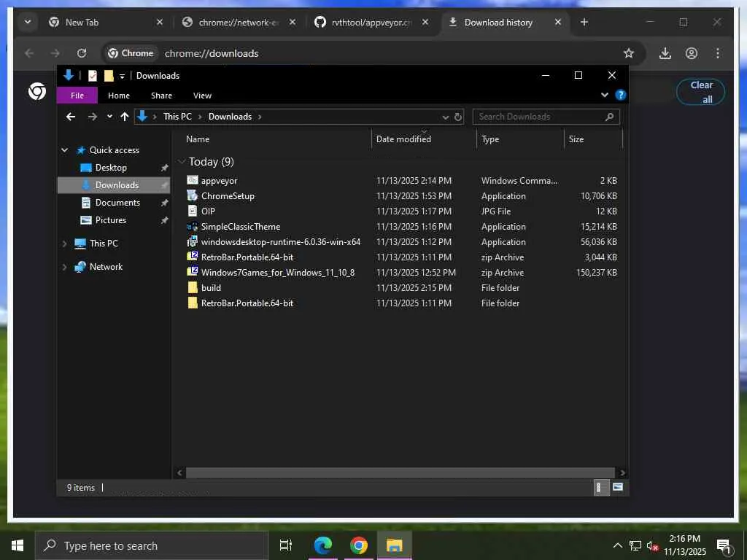Click the appveyor file icon

click(x=193, y=181)
